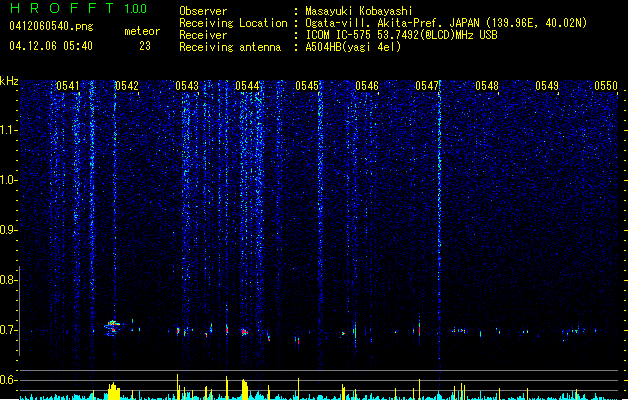The height and width of the screenshot is (400, 629).
Task: Click the 0545 time marker
Action: (307, 85)
